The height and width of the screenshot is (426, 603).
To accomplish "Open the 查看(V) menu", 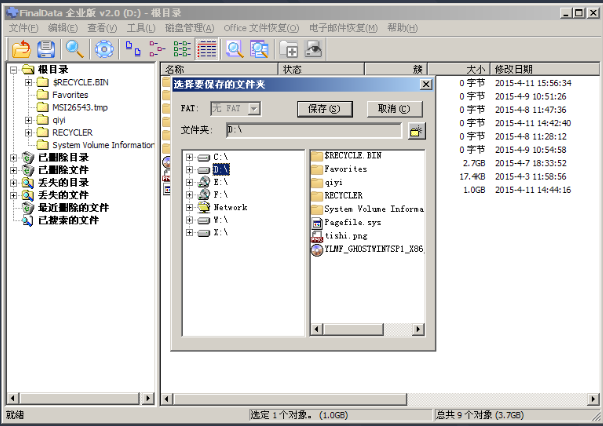I will pyautogui.click(x=102, y=28).
